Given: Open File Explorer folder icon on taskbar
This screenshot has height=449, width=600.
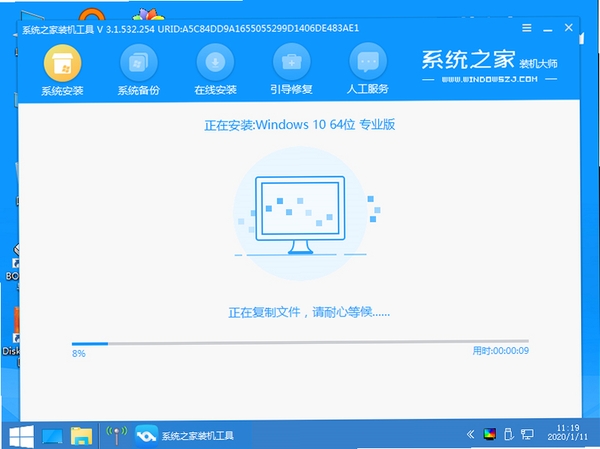Looking at the screenshot, I should click(x=82, y=436).
